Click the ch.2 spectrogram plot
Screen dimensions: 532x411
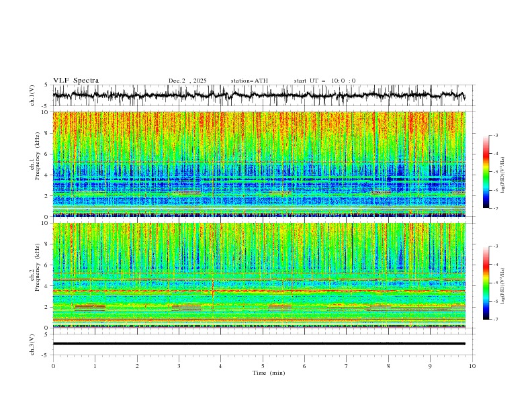259,275
